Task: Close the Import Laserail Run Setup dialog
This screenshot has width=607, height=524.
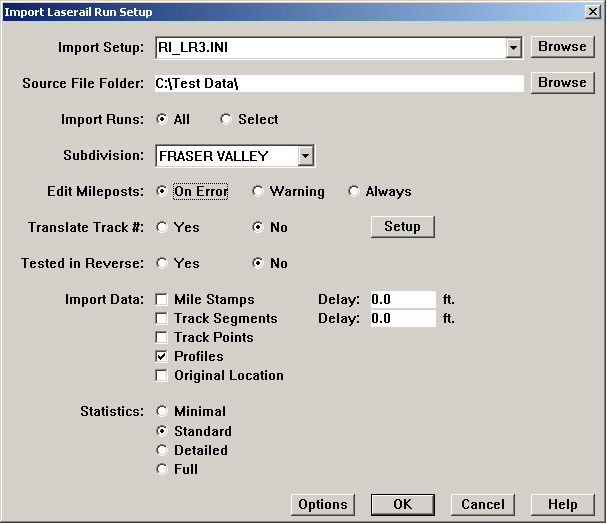Action: [591, 11]
